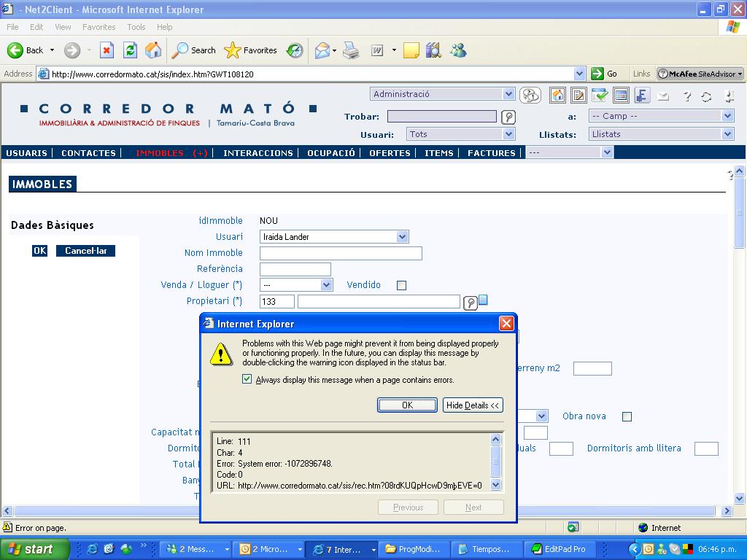747x560 pixels.
Task: Click the IE Back arrow icon
Action: [15, 50]
